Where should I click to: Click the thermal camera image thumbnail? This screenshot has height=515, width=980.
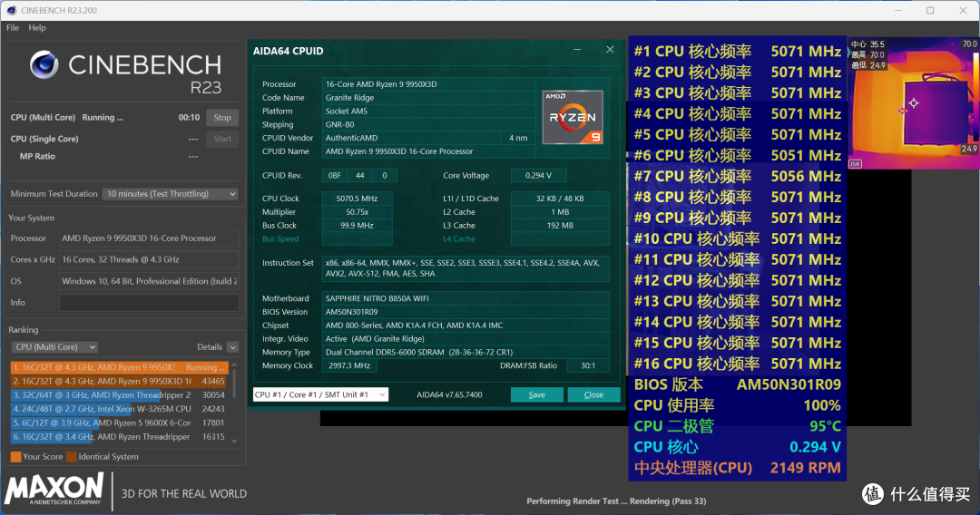coord(913,103)
